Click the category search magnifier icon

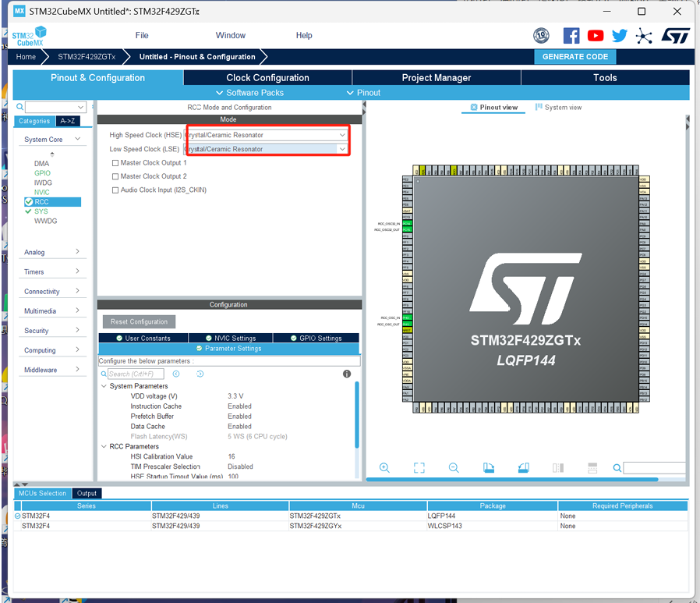(19, 107)
